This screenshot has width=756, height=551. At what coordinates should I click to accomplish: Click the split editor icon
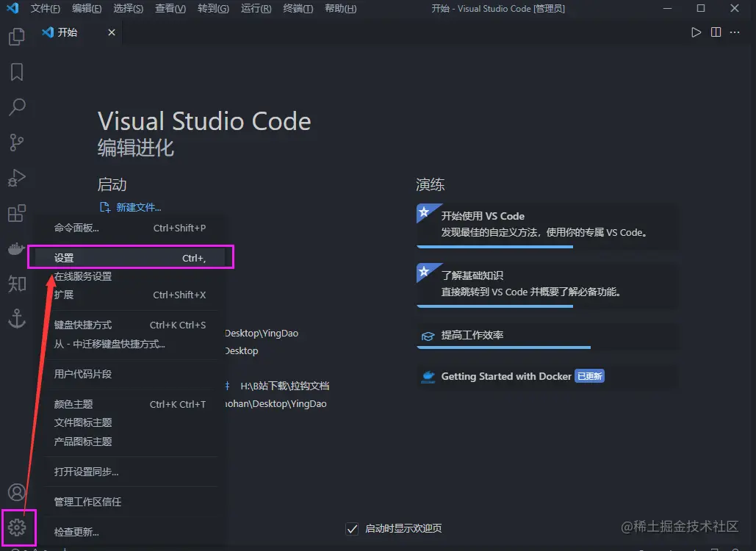coord(716,32)
